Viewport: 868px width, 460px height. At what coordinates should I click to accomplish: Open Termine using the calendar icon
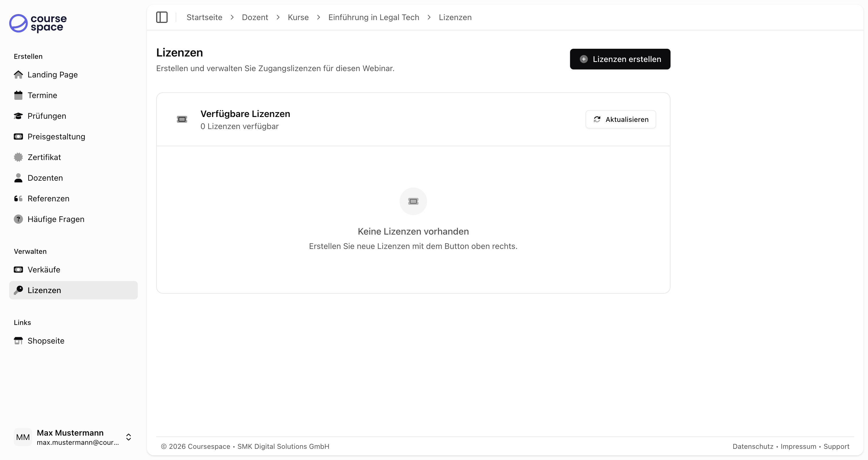(18, 95)
